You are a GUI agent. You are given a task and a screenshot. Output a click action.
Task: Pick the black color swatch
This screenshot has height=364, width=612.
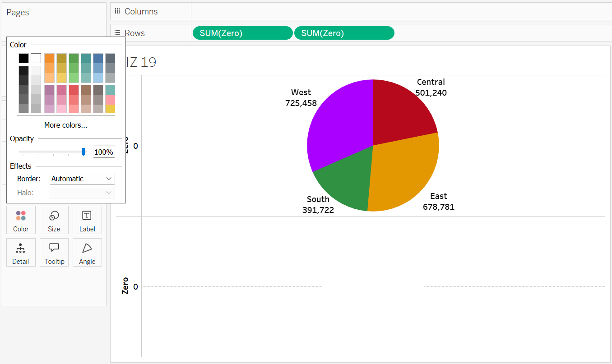click(x=23, y=58)
